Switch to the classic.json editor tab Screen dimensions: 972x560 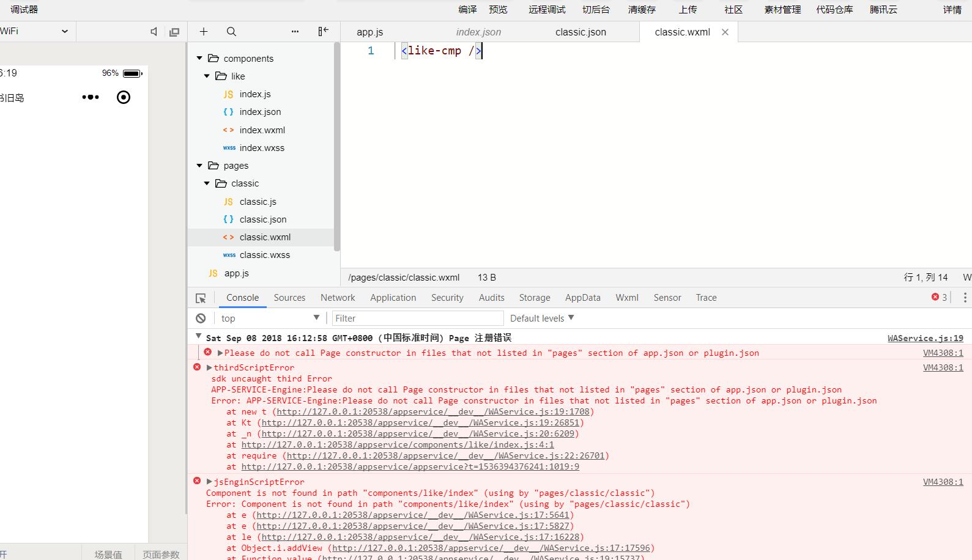581,32
